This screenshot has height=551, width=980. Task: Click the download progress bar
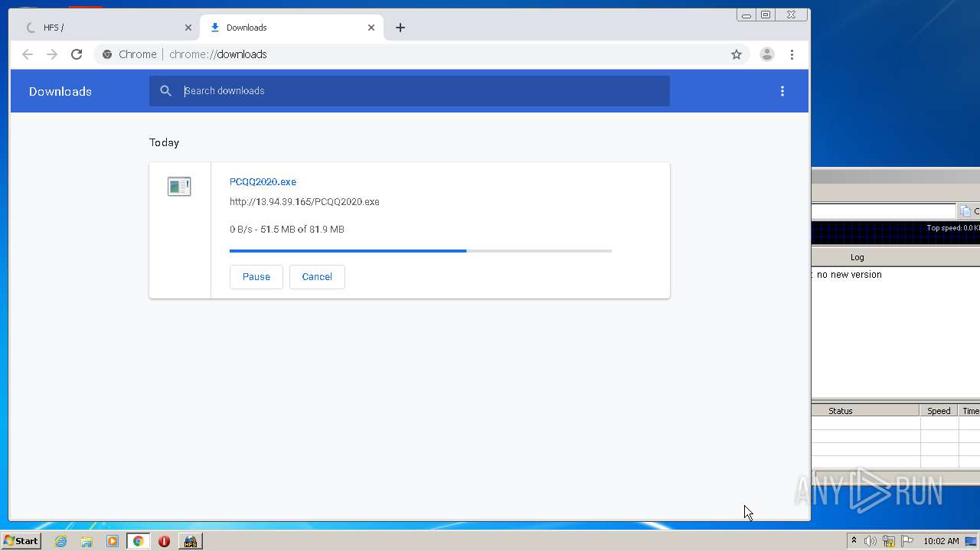click(420, 251)
